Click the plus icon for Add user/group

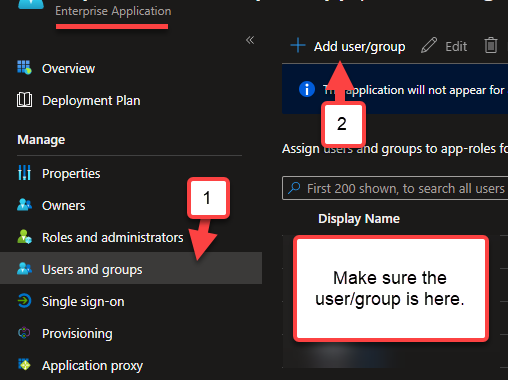tap(298, 45)
